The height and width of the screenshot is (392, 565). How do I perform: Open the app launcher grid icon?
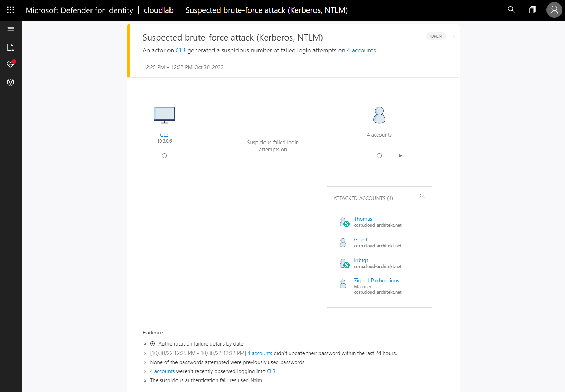click(10, 10)
